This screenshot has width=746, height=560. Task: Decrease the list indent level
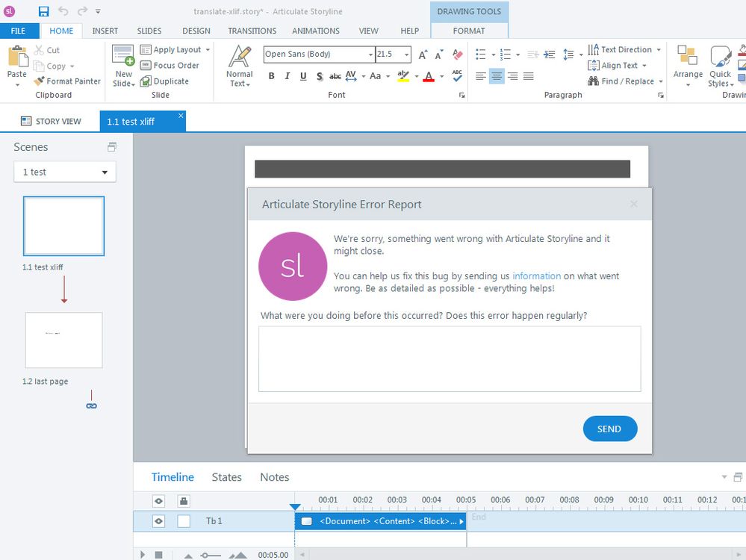(x=533, y=55)
